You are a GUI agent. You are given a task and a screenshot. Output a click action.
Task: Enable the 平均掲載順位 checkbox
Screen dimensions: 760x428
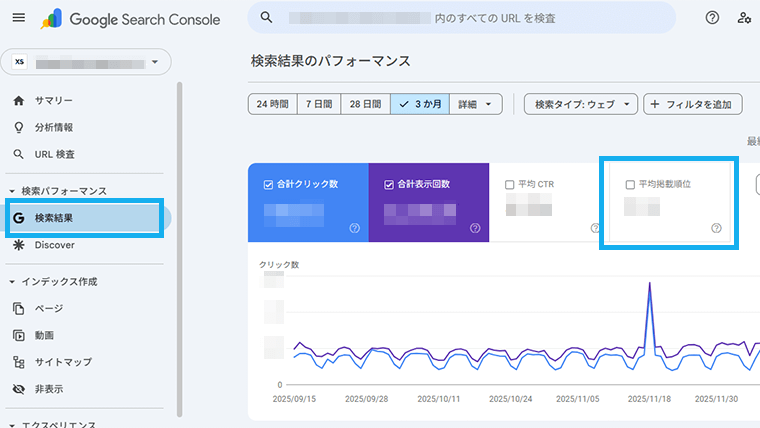(x=630, y=185)
